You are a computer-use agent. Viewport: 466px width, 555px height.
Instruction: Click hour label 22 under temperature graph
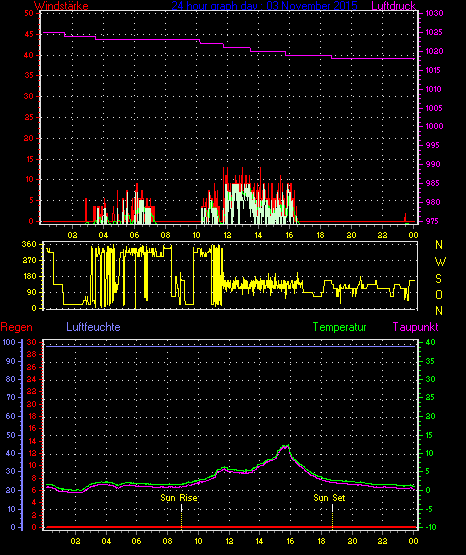pos(382,541)
